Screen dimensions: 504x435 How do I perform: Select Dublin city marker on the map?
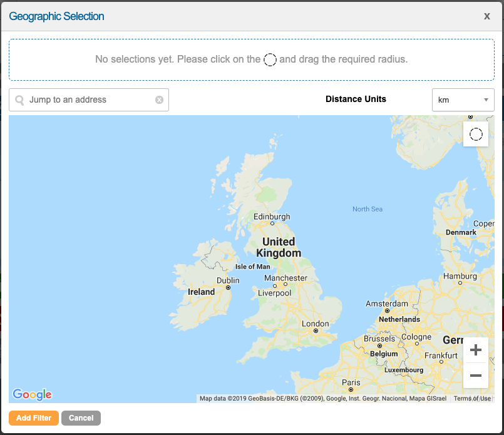pos(228,287)
